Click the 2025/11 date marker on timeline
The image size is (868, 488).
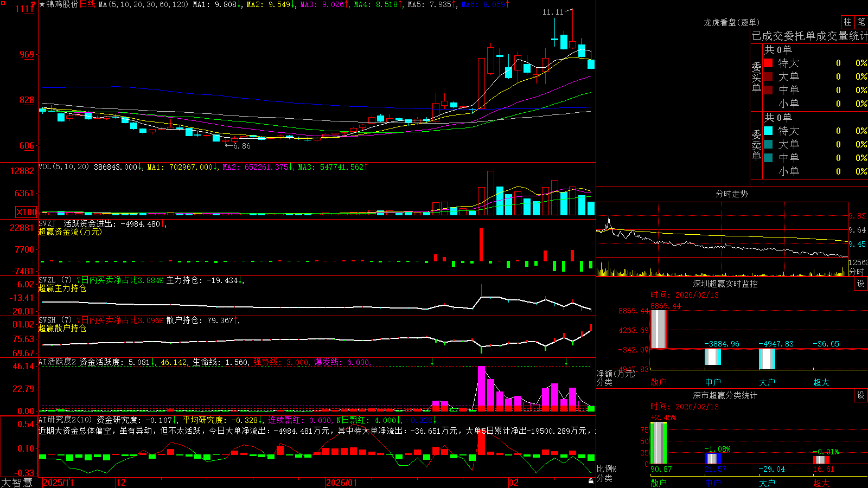pos(58,482)
